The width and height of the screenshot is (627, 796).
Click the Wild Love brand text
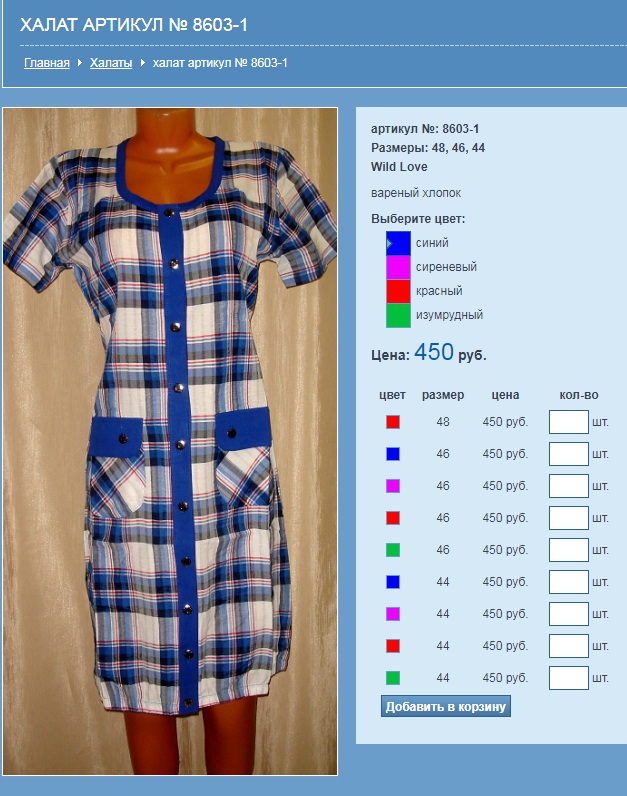[x=399, y=167]
